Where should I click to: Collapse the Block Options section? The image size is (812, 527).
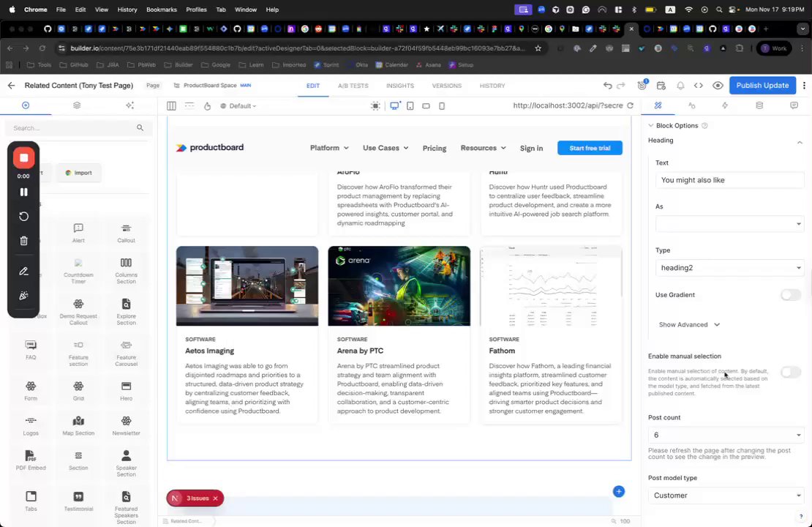(x=651, y=125)
